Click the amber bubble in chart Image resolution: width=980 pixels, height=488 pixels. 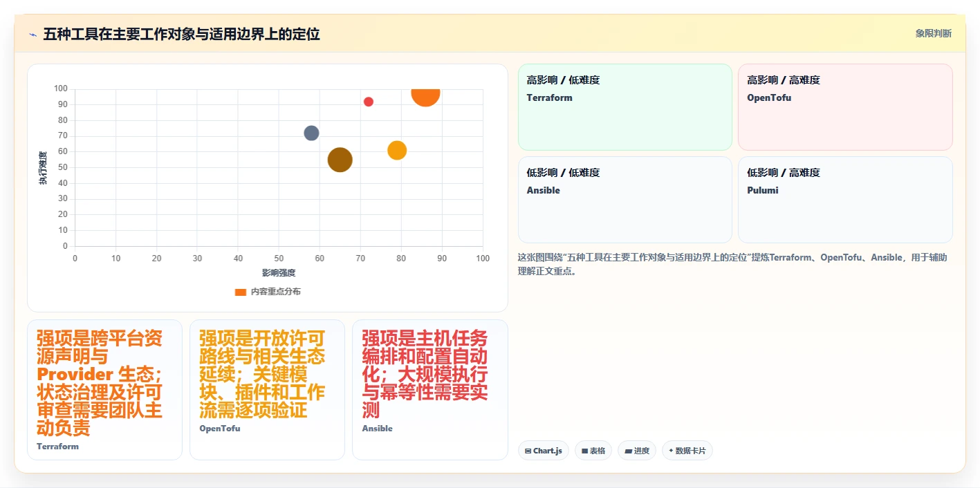point(397,150)
